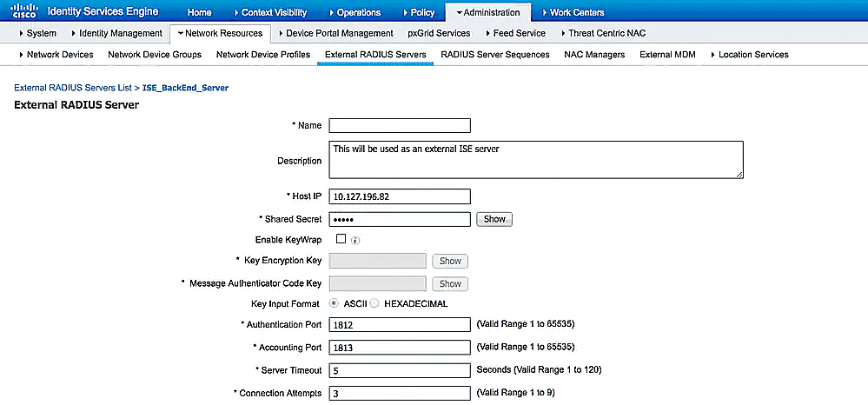Focus the Name input field

click(x=400, y=126)
